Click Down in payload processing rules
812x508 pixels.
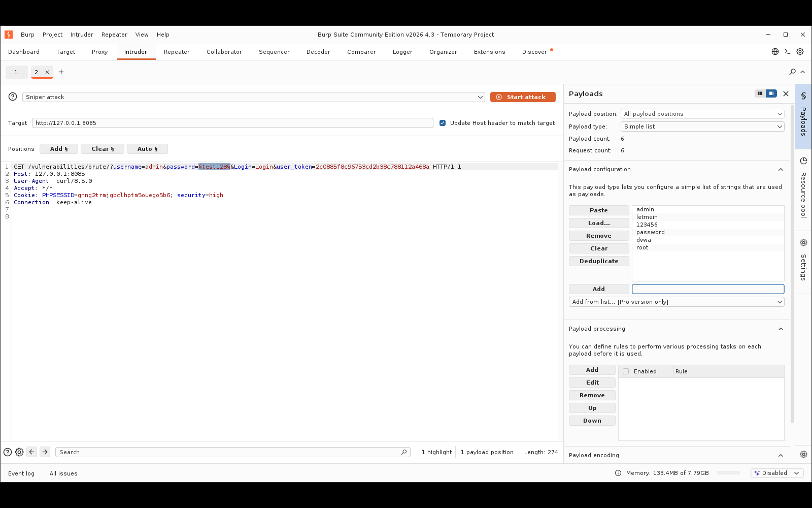click(592, 421)
